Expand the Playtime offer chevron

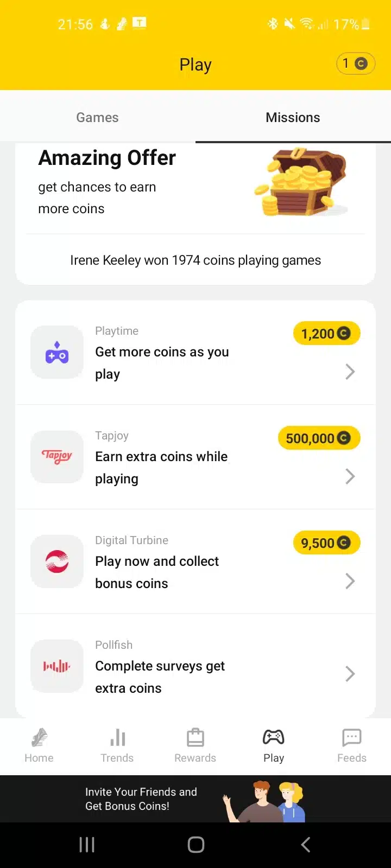click(350, 372)
